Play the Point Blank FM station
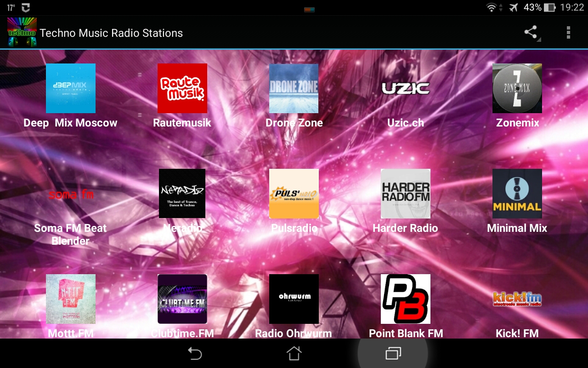This screenshot has height=368, width=588. pos(405,299)
